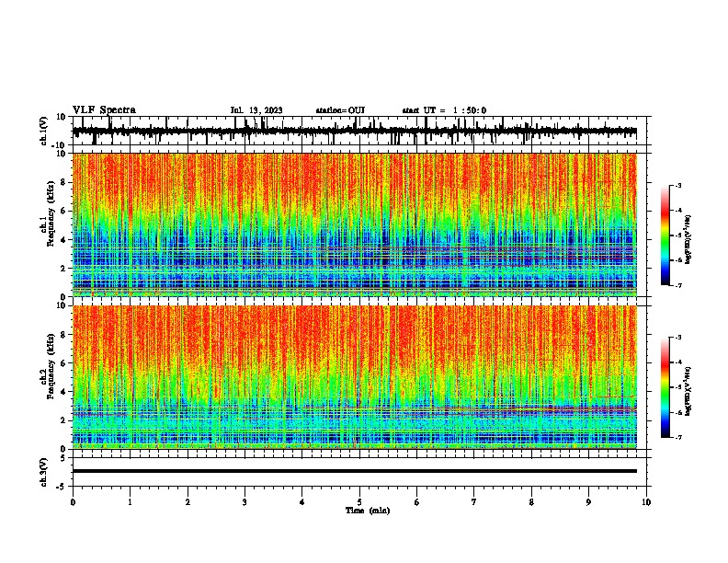Click the '5' tick on the time axis
728x563 pixels.
click(x=359, y=502)
